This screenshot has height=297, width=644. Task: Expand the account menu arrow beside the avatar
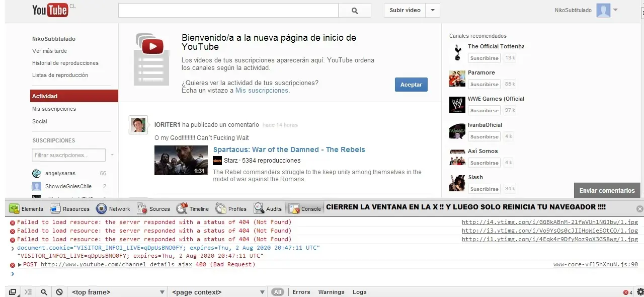pos(615,10)
